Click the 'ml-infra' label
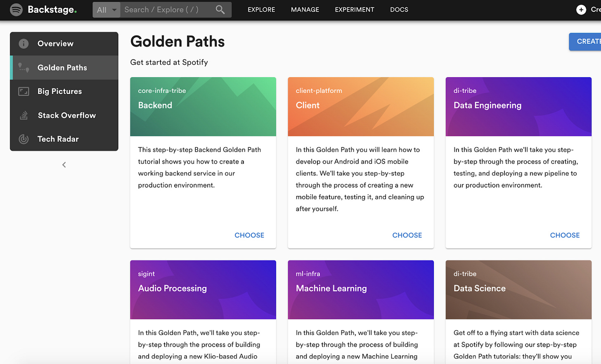The height and width of the screenshot is (364, 601). tap(308, 274)
